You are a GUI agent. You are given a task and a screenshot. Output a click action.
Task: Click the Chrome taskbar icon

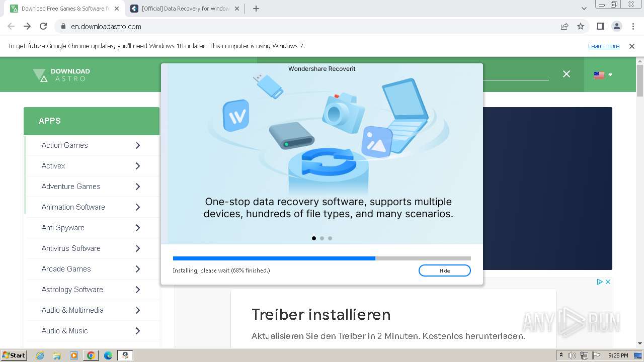[x=91, y=355]
